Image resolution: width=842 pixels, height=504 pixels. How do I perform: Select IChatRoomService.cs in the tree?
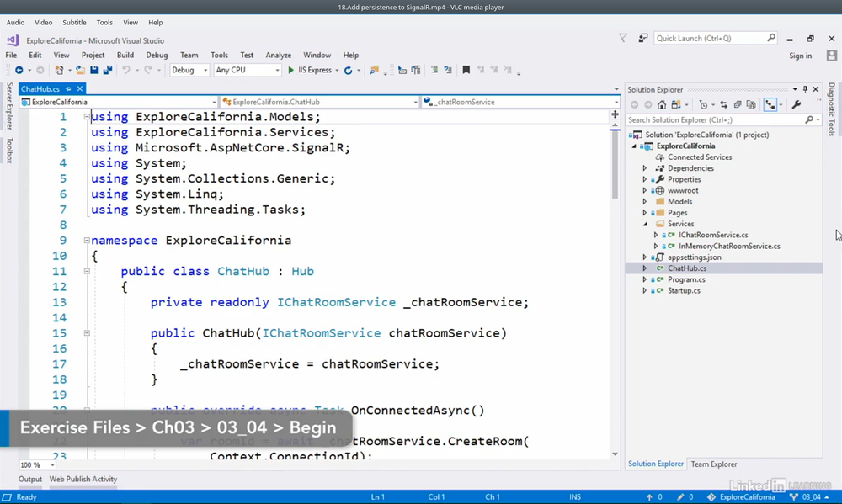pyautogui.click(x=713, y=235)
